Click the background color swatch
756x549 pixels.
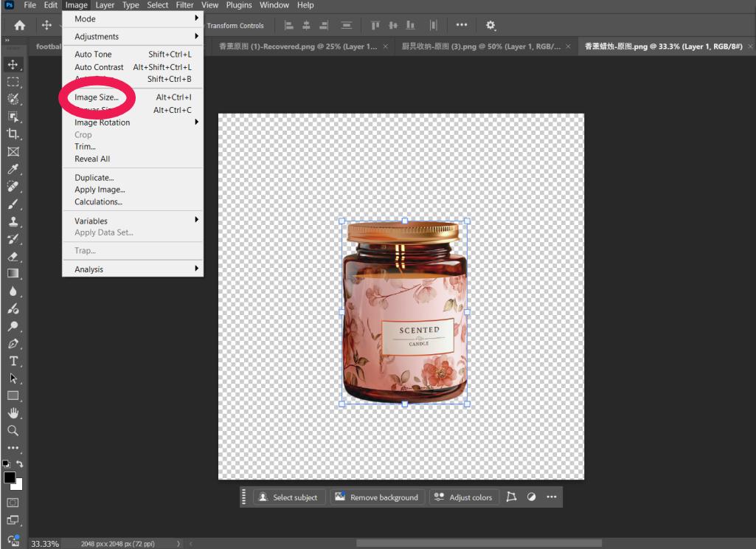tap(18, 486)
